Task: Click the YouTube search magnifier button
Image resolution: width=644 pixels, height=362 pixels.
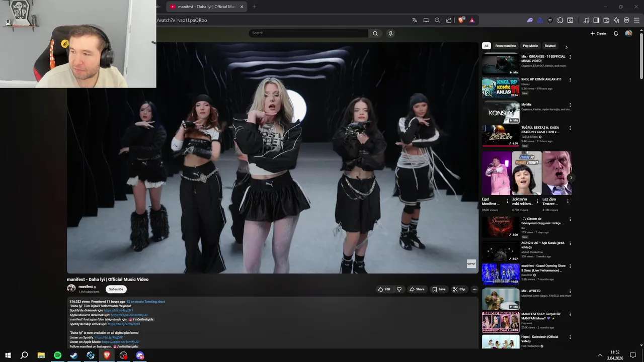Action: [375, 33]
